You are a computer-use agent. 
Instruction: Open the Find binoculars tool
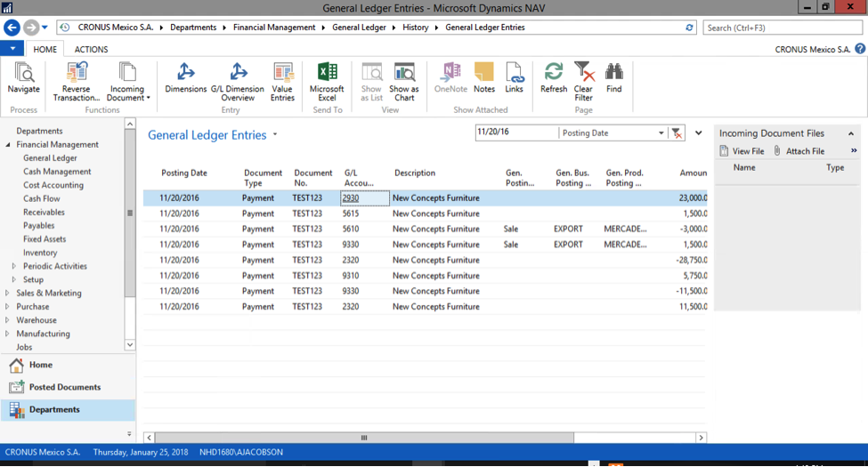[x=614, y=77]
